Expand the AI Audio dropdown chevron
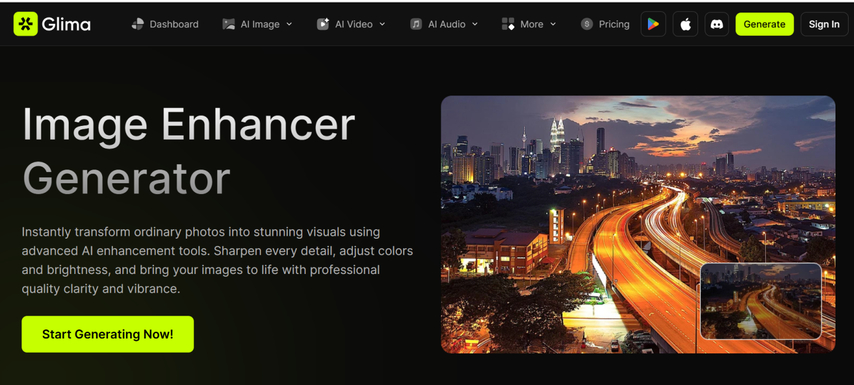The width and height of the screenshot is (854, 385). 475,24
